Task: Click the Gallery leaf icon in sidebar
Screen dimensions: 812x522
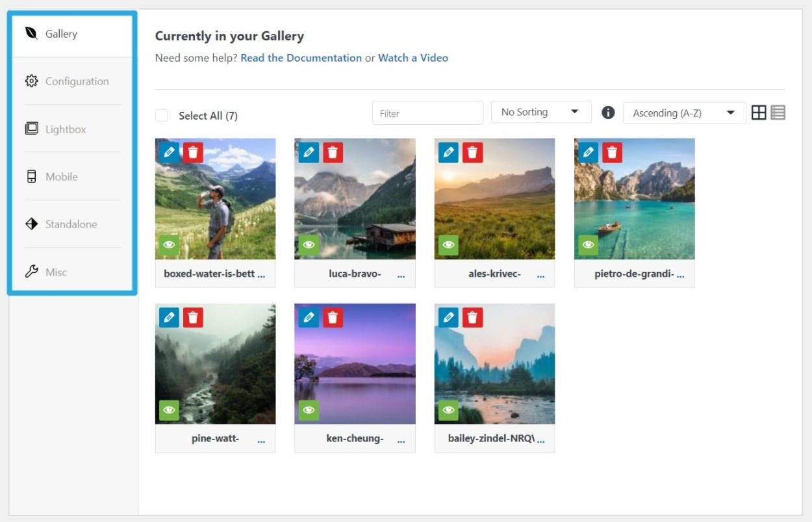Action: point(31,33)
